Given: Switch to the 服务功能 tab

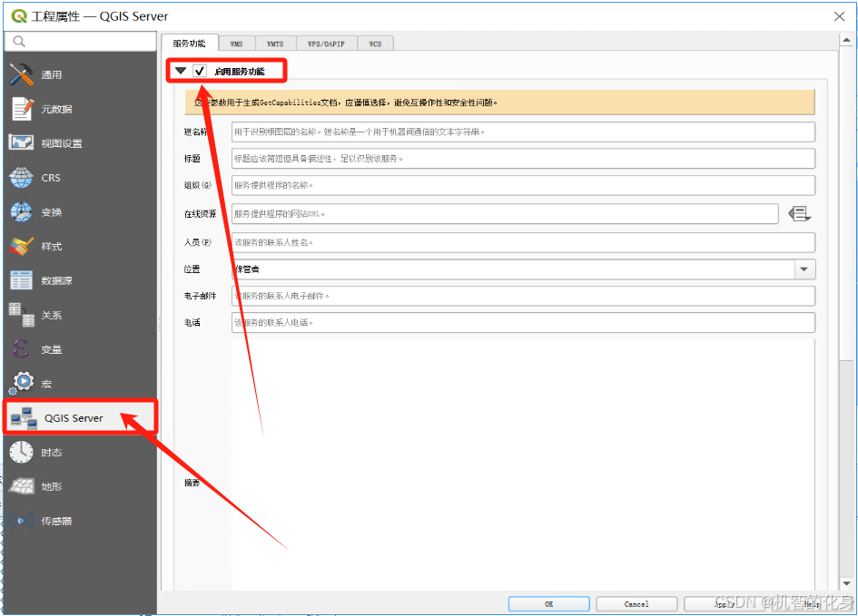Looking at the screenshot, I should 190,44.
